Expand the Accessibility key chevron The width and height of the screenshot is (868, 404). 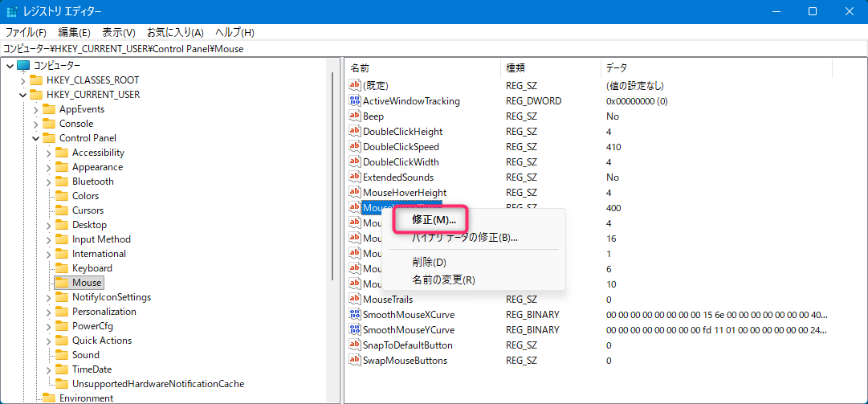48,153
